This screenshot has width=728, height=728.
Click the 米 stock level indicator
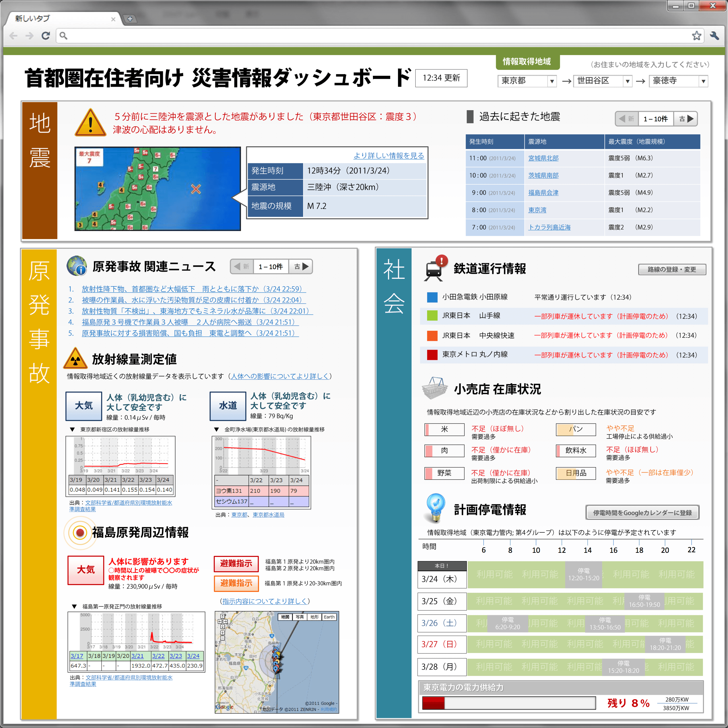[444, 430]
